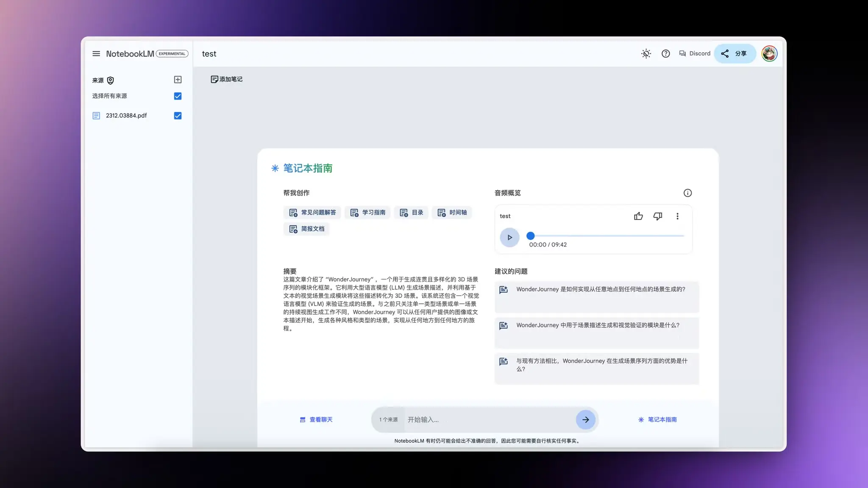Open audio overview three-dot more options
The height and width of the screenshot is (488, 868).
[x=677, y=216]
